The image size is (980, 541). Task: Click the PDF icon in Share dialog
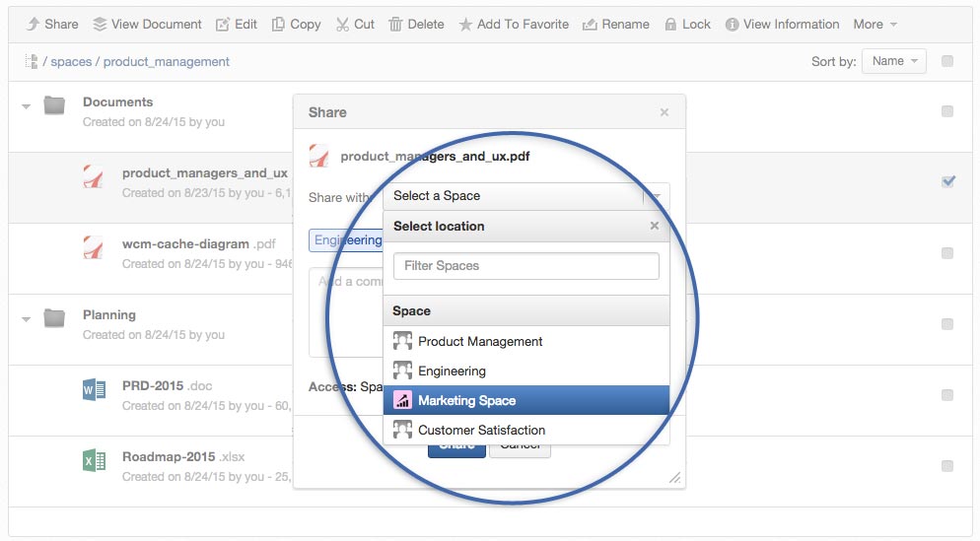[x=319, y=156]
